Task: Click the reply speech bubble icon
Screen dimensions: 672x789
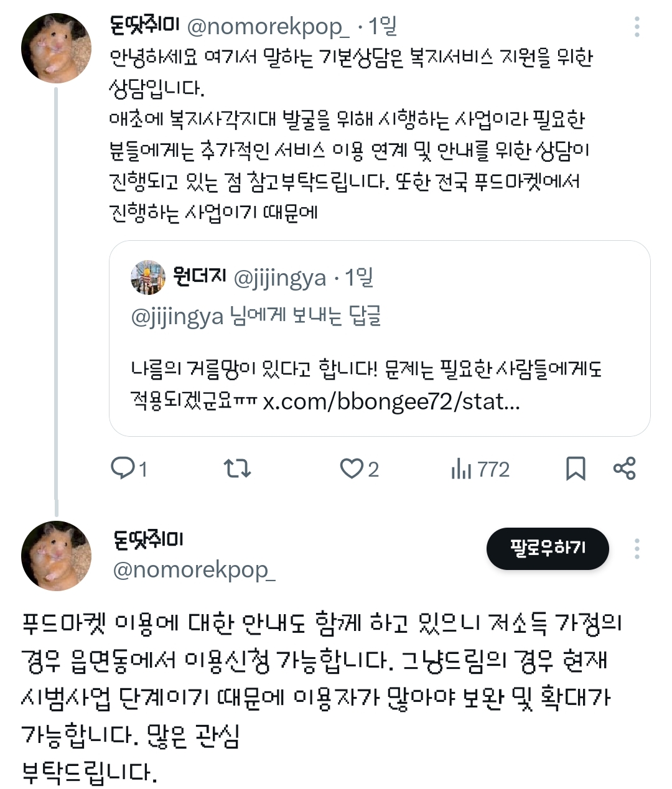Action: pos(122,468)
